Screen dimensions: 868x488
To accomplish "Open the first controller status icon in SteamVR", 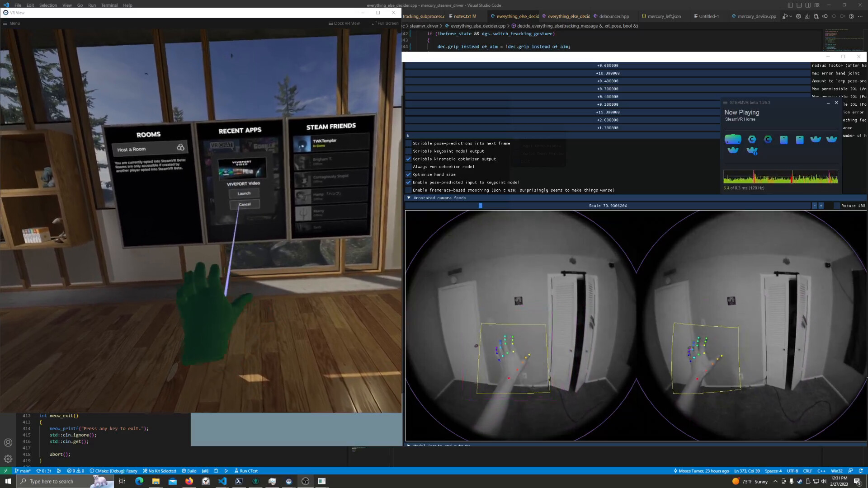I will tap(752, 138).
